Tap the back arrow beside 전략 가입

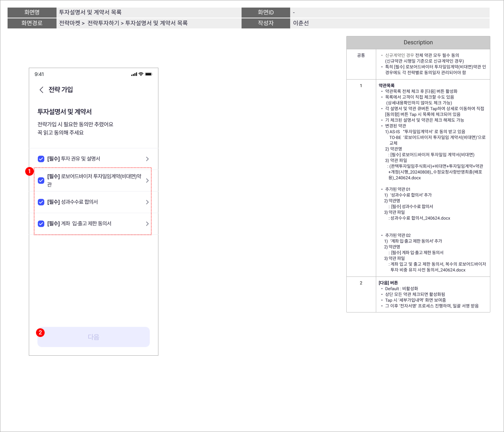pyautogui.click(x=41, y=90)
